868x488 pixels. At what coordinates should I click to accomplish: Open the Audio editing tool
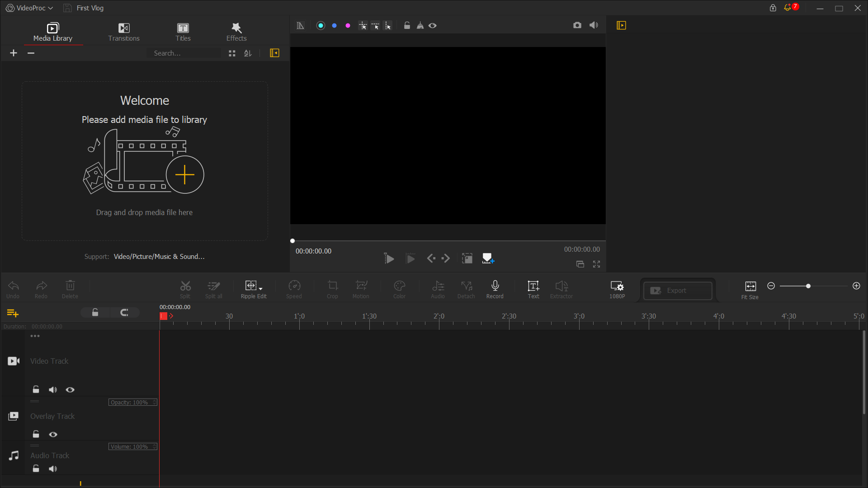tap(438, 290)
